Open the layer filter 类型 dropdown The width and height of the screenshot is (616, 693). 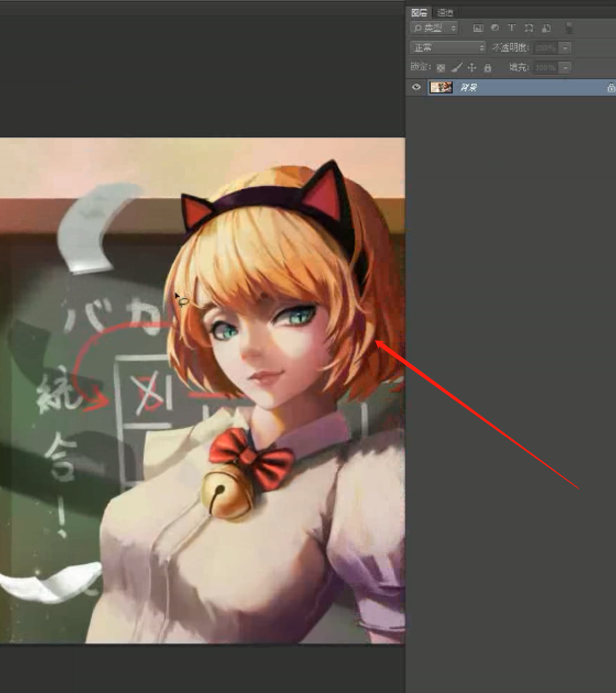click(434, 28)
